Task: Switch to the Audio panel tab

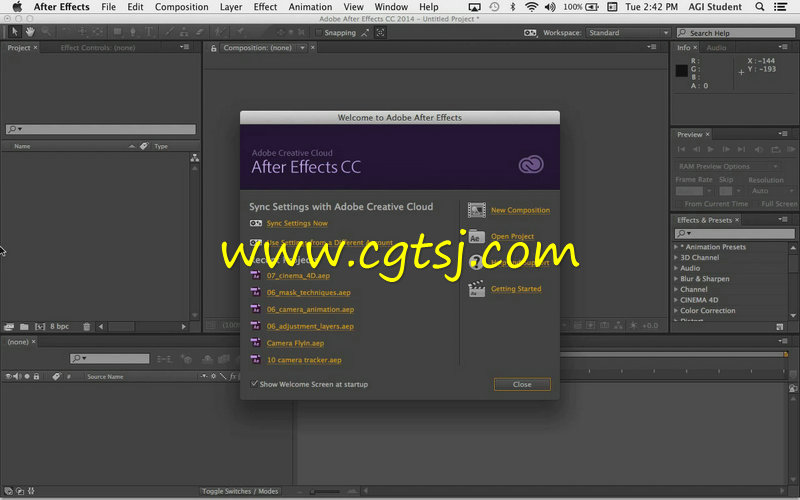Action: (x=716, y=47)
